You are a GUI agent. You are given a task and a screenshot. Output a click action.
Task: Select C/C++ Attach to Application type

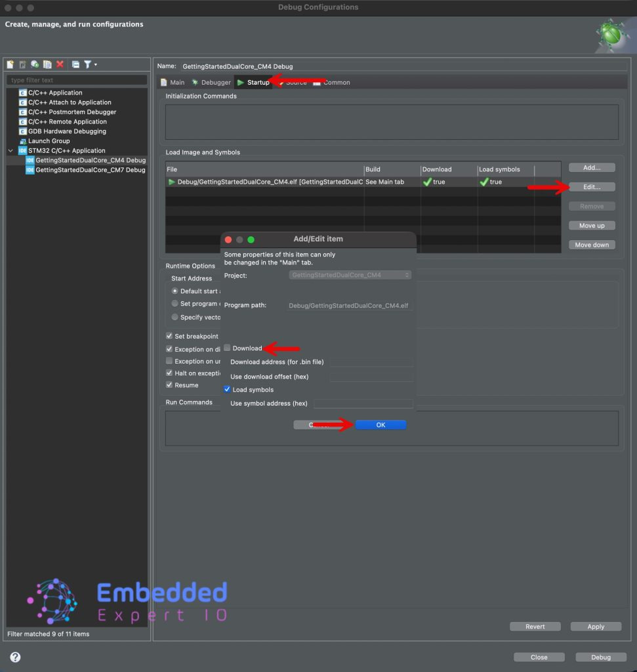click(x=70, y=102)
